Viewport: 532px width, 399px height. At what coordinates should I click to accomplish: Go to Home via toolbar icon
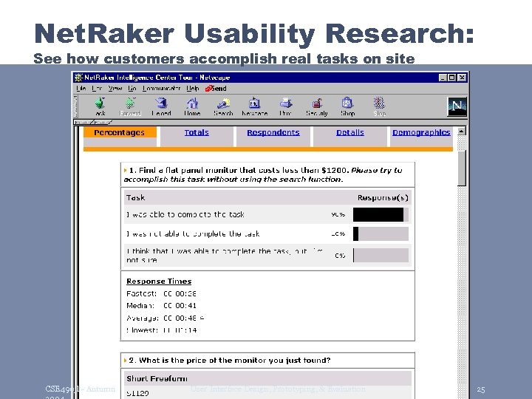coord(192,106)
